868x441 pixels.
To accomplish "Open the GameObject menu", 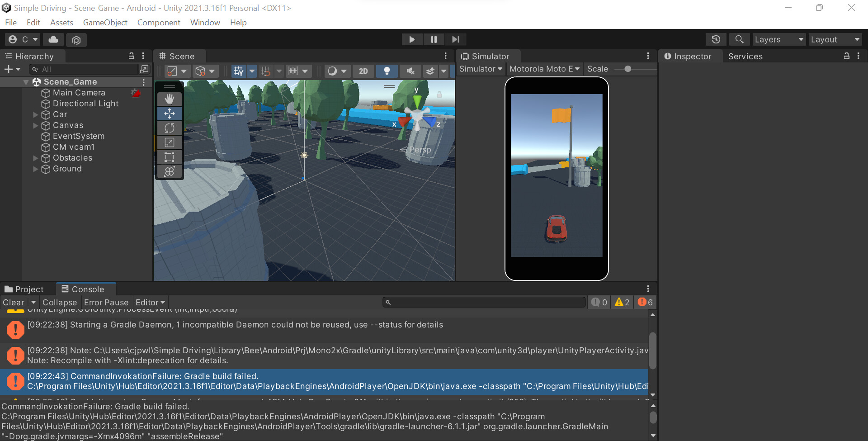I will pyautogui.click(x=105, y=23).
